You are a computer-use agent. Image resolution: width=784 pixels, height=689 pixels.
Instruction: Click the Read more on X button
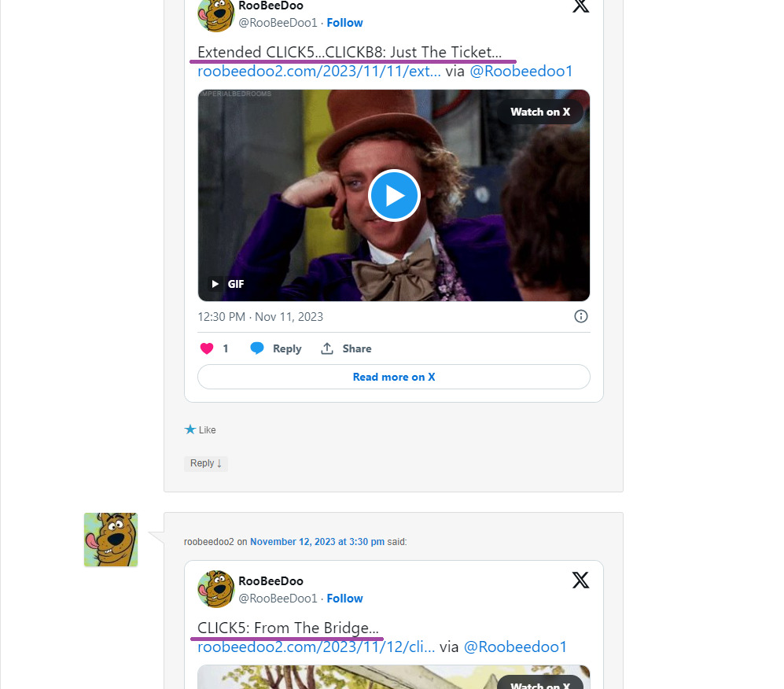pos(393,377)
